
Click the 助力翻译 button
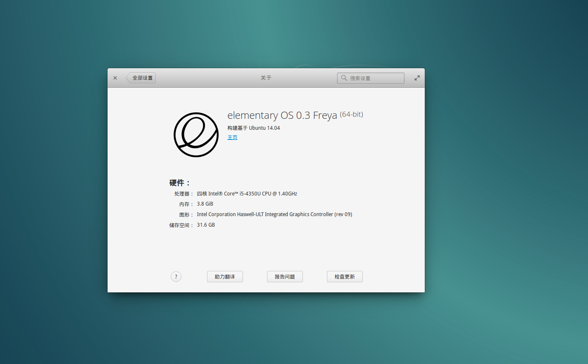pos(225,277)
